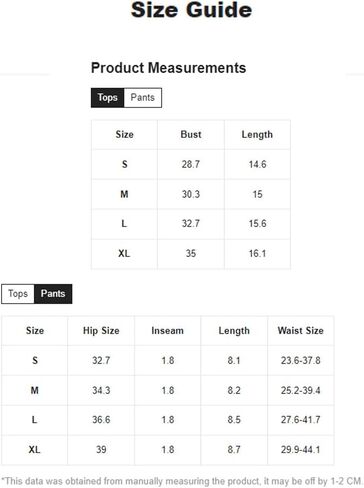This screenshot has height=488, width=364.
Task: Click pants length value 8.7
Action: (234, 449)
